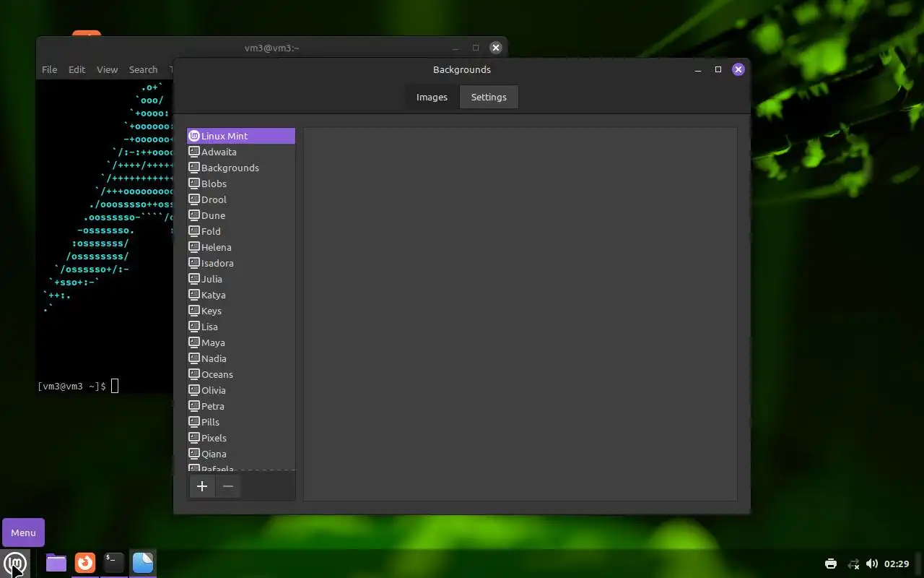The width and height of the screenshot is (924, 578).
Task: Select the Olivia collection
Action: pyautogui.click(x=241, y=390)
